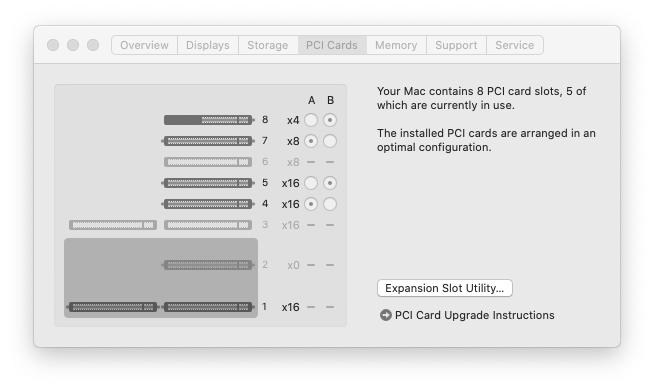Viewport: 654px width, 389px height.
Task: Open the Displays tab
Action: (208, 45)
